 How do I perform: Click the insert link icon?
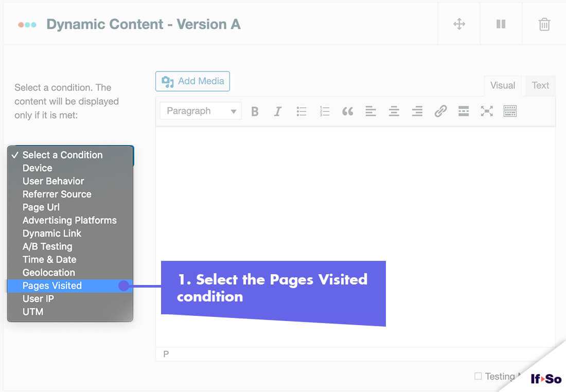click(x=440, y=112)
